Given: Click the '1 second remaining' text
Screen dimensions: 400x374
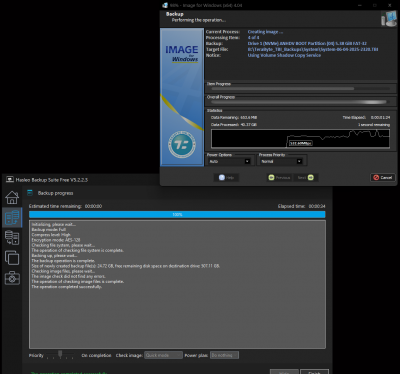Looking at the screenshot, I should pos(374,125).
